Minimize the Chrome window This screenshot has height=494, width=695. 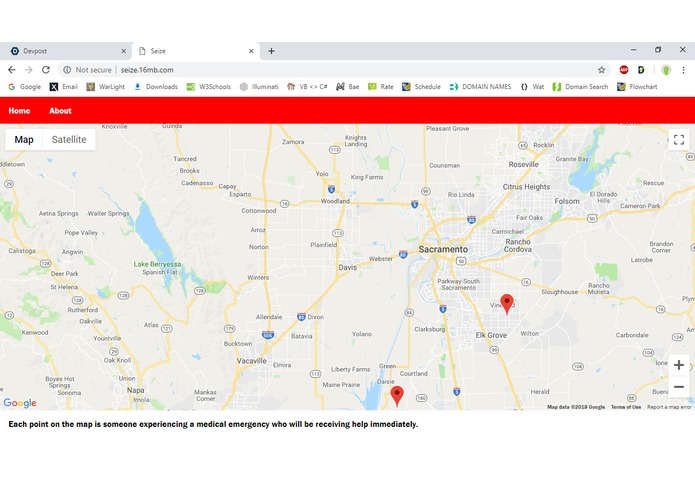coord(634,50)
